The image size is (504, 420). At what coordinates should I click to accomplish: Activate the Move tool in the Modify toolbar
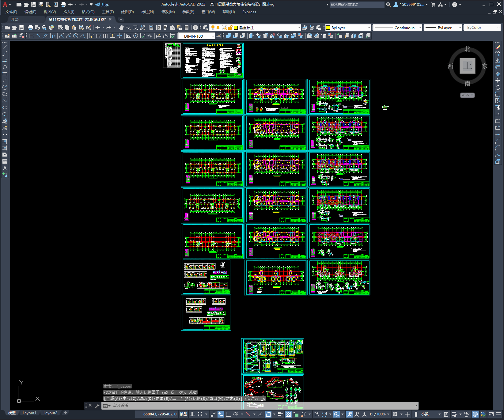[498, 81]
